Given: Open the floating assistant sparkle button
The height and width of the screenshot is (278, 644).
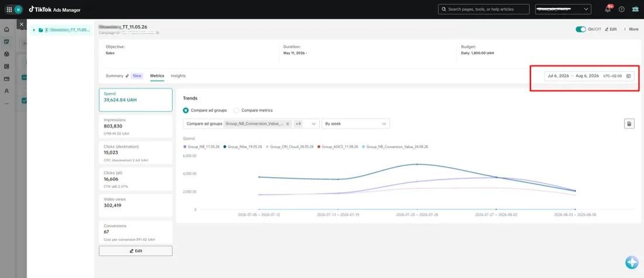Looking at the screenshot, I should (x=632, y=262).
